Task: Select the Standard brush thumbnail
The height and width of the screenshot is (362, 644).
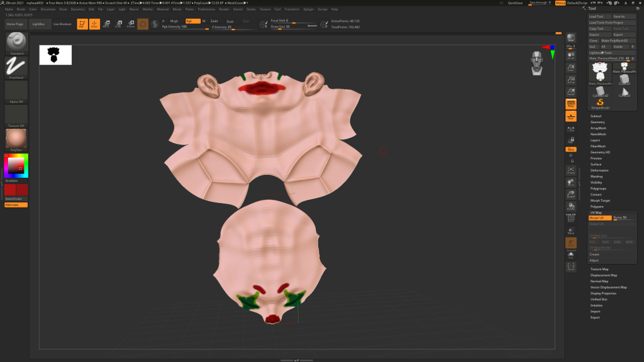Action: click(x=16, y=43)
